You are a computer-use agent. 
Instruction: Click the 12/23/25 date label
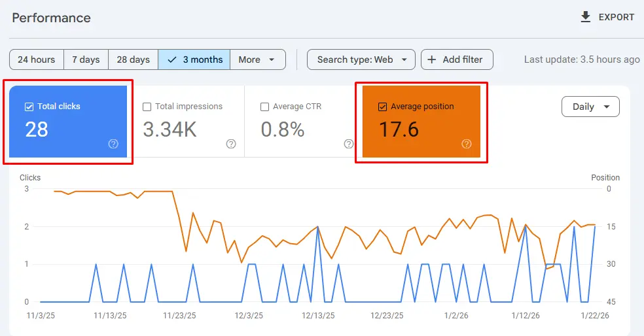387,316
